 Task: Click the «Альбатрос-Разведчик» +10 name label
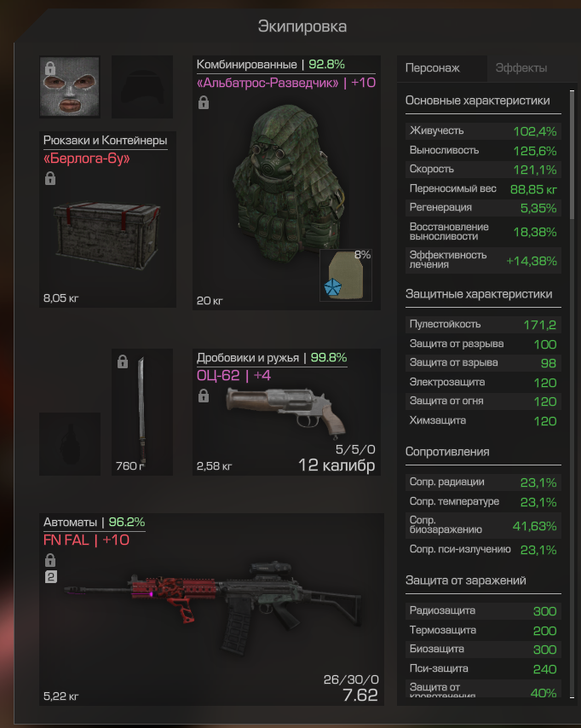click(286, 83)
